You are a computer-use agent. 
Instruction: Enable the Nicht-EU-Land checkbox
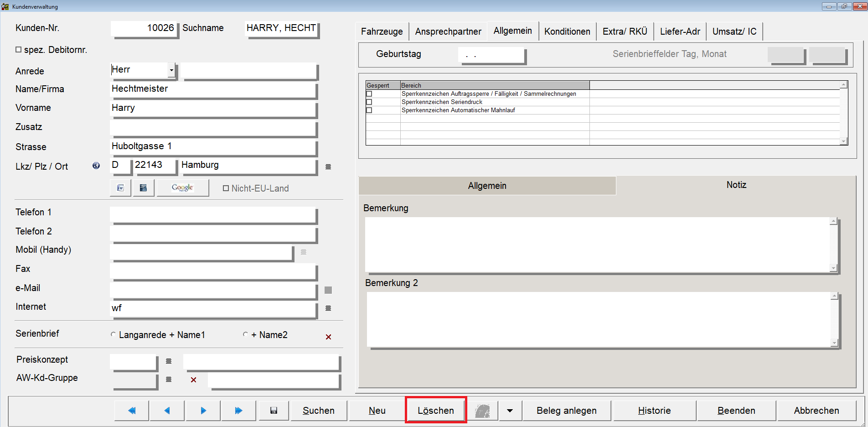[226, 188]
